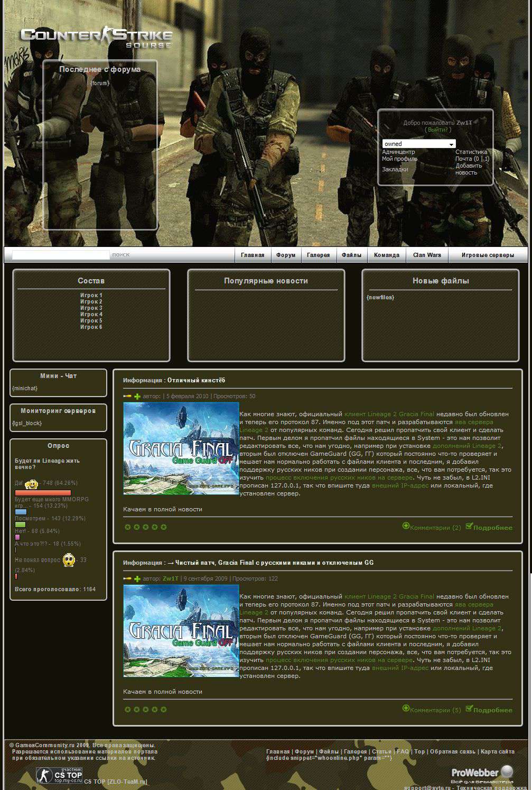Click the first rating star of the 'Чистый патч' post
The height and width of the screenshot is (790, 532).
[x=127, y=709]
